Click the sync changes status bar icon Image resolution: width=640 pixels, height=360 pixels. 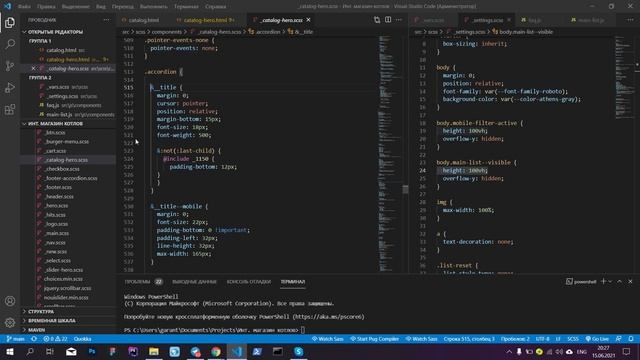[x=34, y=339]
